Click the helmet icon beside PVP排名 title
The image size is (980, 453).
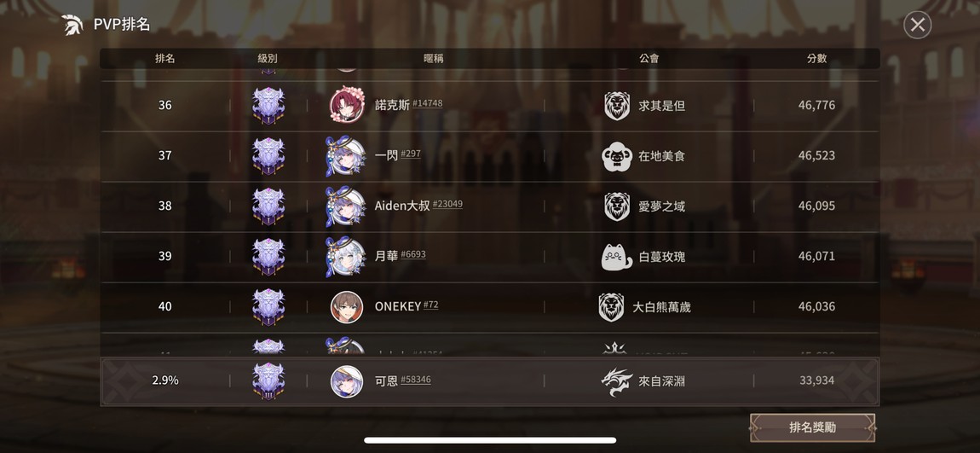coord(72,25)
